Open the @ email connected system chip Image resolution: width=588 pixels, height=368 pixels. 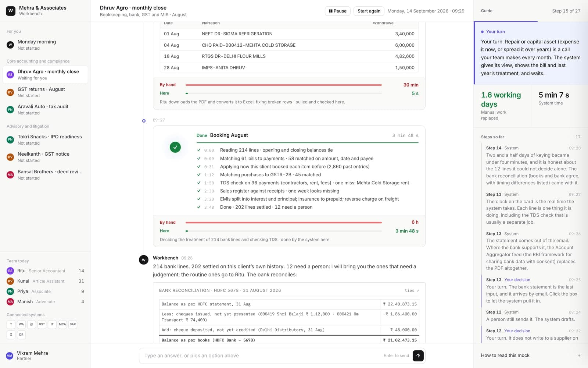click(x=32, y=324)
